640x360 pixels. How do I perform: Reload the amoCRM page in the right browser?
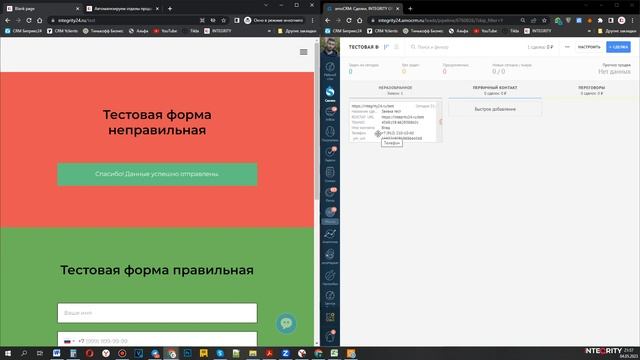point(349,20)
